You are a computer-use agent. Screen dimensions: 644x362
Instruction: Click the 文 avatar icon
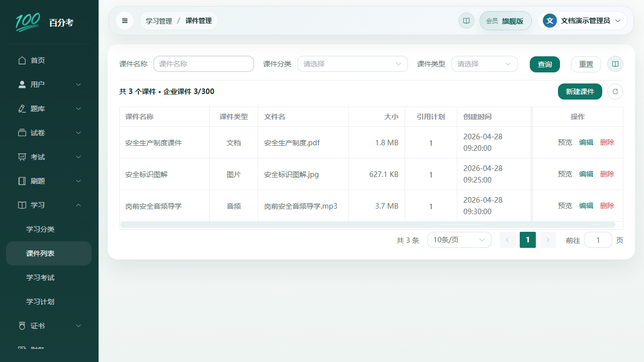pyautogui.click(x=550, y=21)
